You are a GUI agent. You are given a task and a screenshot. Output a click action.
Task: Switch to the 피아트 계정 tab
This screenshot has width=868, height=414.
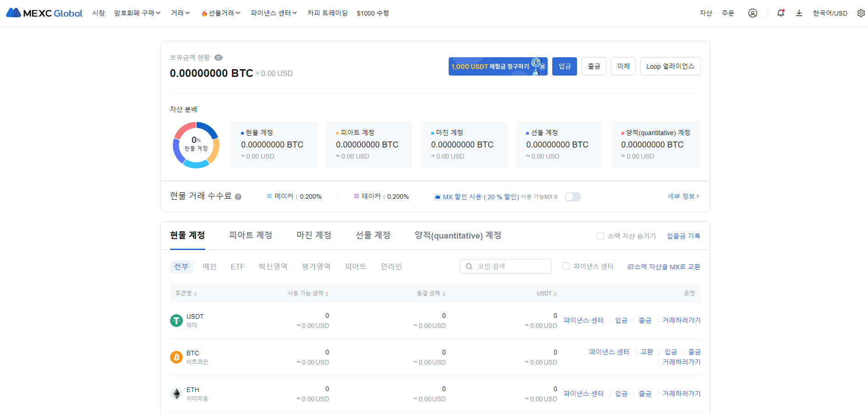click(x=251, y=235)
